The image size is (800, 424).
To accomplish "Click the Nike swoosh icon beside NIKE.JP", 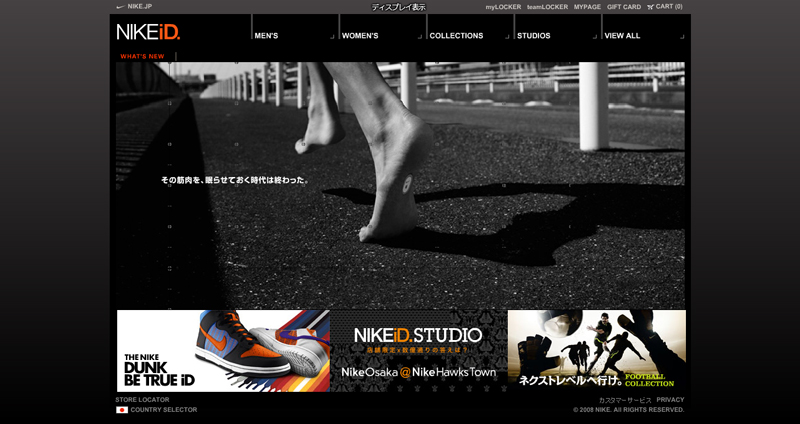I will coord(120,7).
